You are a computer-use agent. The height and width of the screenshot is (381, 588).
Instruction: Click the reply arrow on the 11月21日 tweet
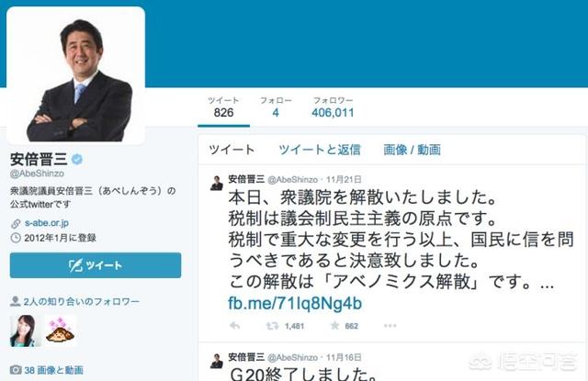235,326
